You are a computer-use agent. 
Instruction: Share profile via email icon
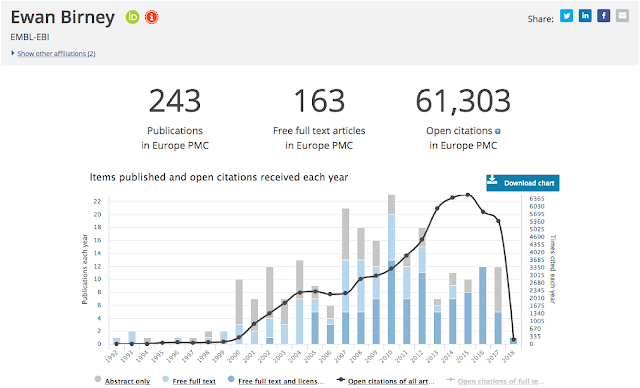(622, 16)
